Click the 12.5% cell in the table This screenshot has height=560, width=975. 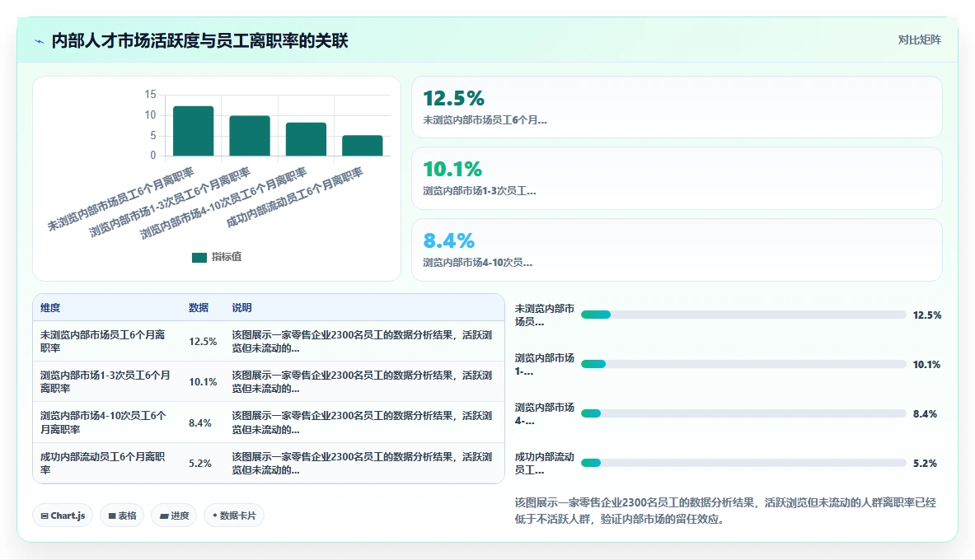(x=203, y=341)
